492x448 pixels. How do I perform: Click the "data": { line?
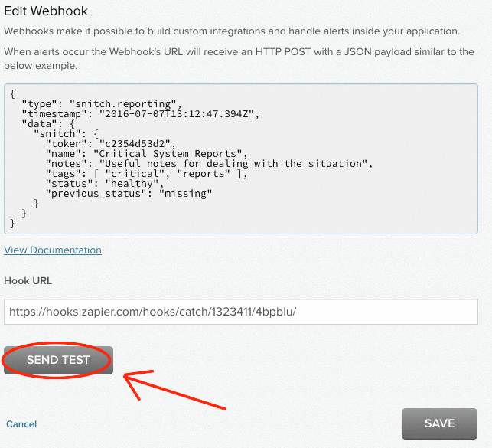coord(48,124)
